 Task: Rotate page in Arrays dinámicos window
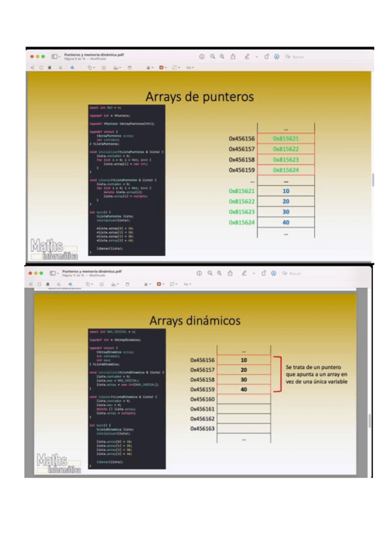tap(264, 274)
